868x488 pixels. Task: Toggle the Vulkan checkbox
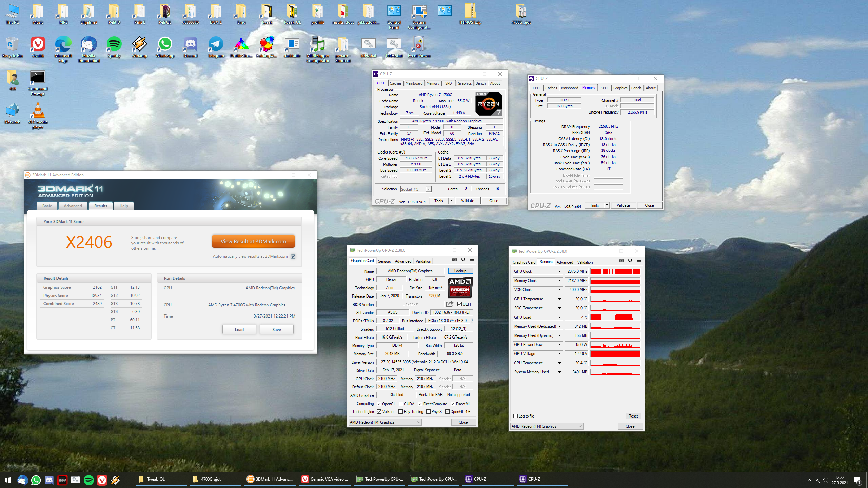tap(379, 411)
